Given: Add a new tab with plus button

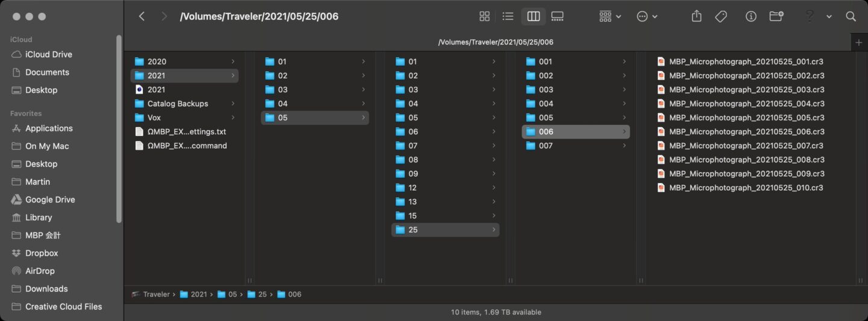Looking at the screenshot, I should (859, 42).
